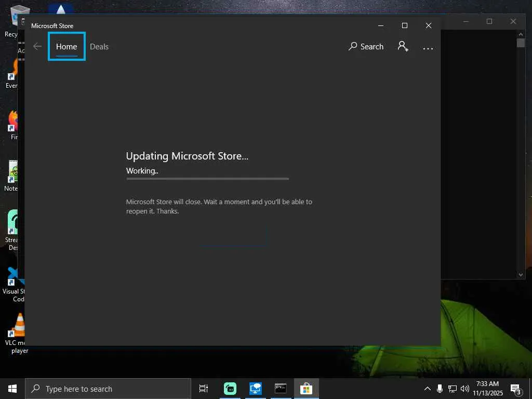This screenshot has height=399, width=532.
Task: Close the background console window
Action: click(513, 21)
